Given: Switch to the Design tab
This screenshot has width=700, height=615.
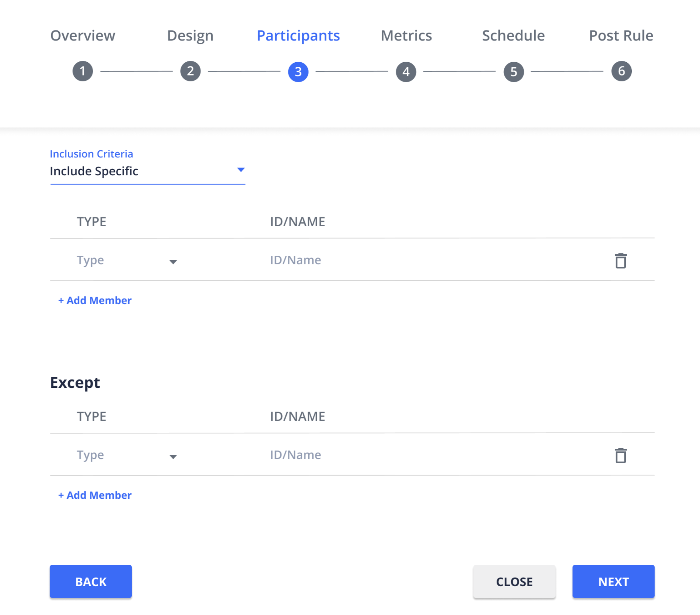Looking at the screenshot, I should coord(190,36).
